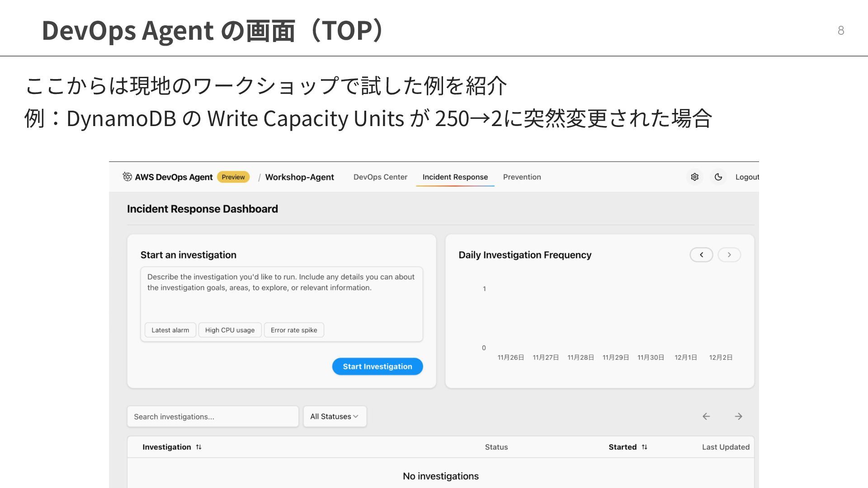868x488 pixels.
Task: Click the AWS DevOps Agent logo icon
Action: click(x=127, y=177)
